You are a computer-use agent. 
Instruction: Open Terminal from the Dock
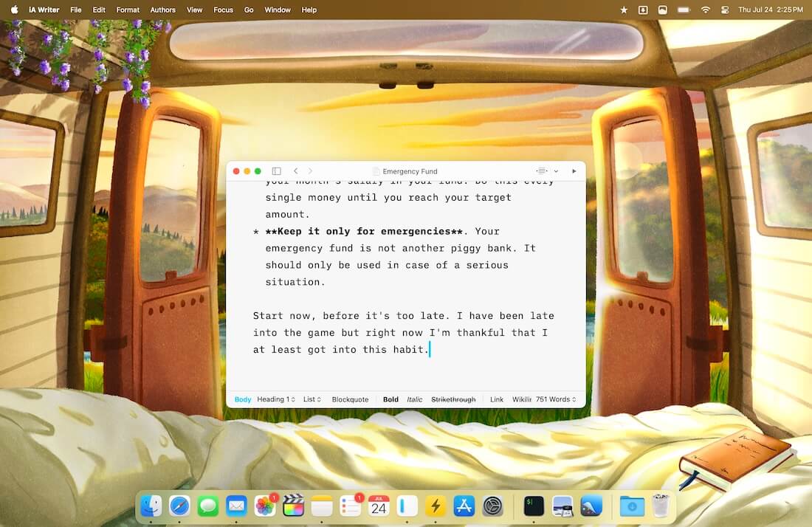(x=534, y=506)
